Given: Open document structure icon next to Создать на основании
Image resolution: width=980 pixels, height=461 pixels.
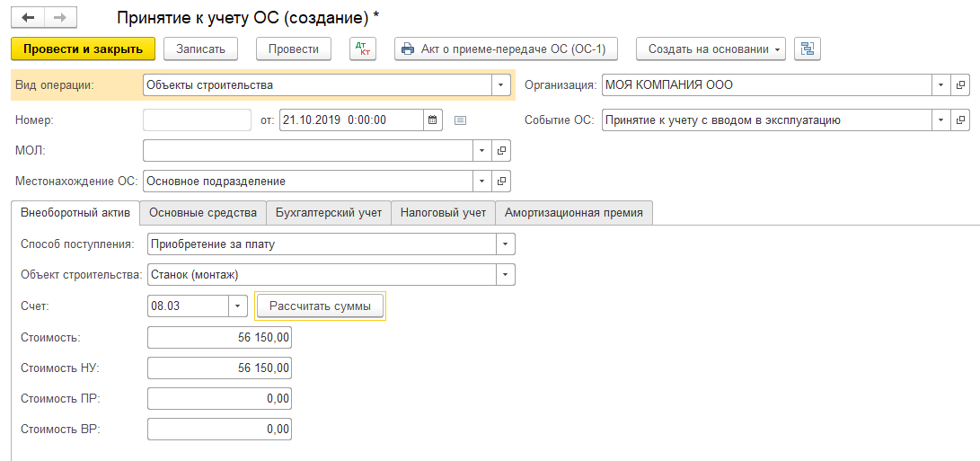Looking at the screenshot, I should [807, 49].
